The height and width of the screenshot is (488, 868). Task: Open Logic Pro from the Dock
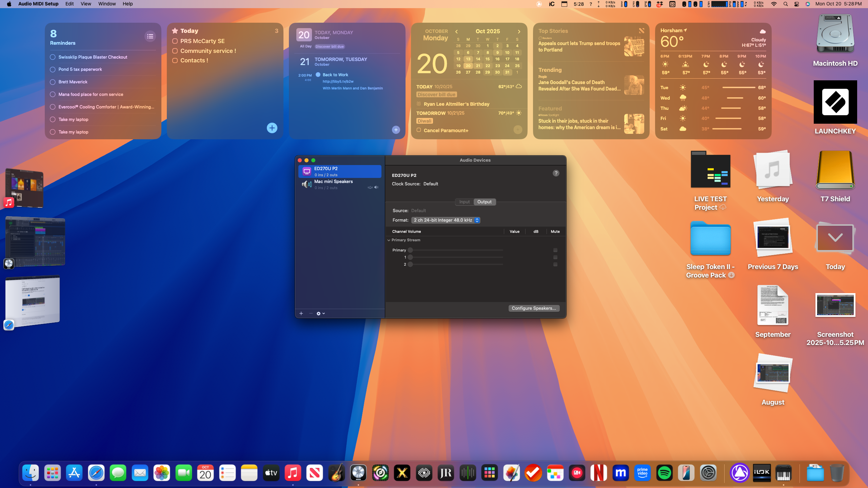(x=358, y=473)
